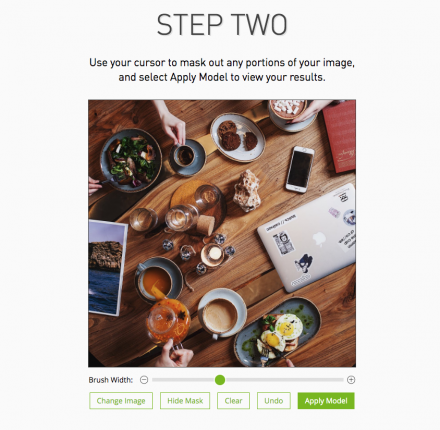Mask the seaside landscape photo print
This screenshot has height=430, width=440.
click(106, 268)
